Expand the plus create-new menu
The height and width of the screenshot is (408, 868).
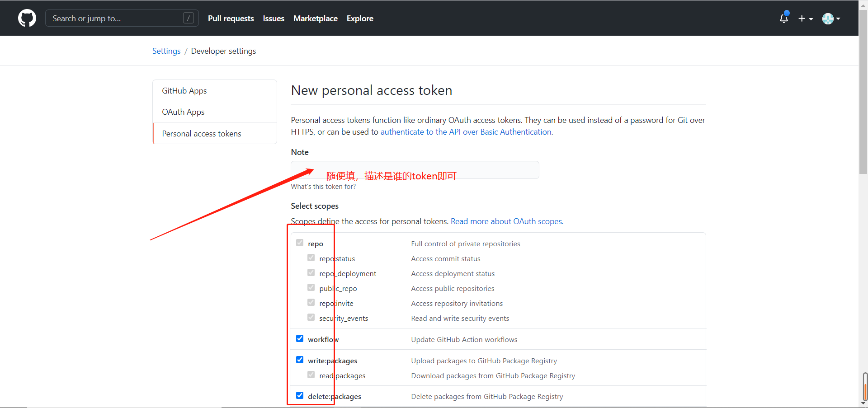tap(805, 19)
